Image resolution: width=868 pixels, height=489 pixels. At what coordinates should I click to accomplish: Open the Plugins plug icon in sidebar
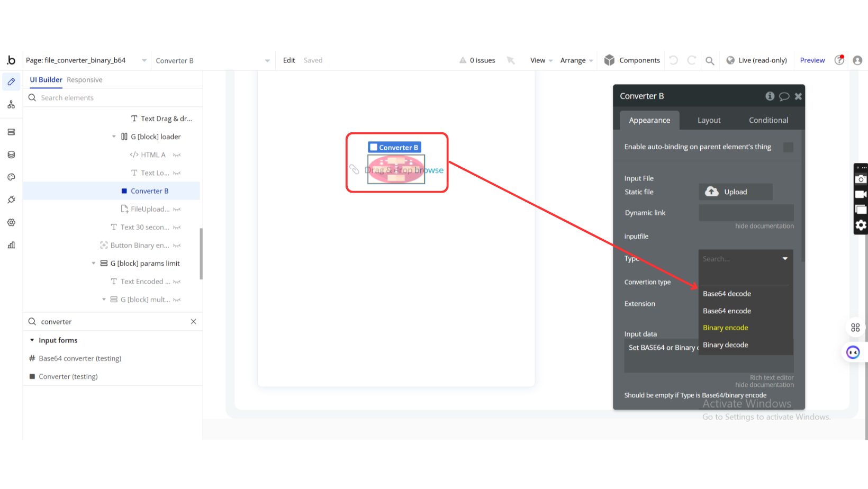click(x=11, y=200)
